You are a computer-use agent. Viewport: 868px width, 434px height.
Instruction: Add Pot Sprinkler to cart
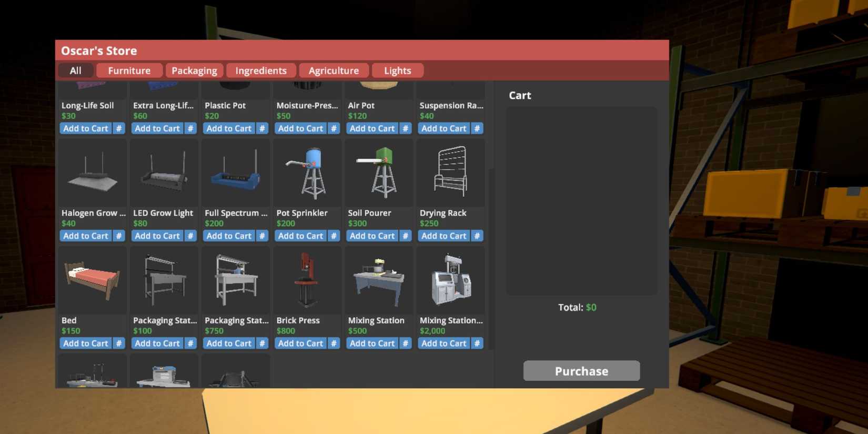300,236
